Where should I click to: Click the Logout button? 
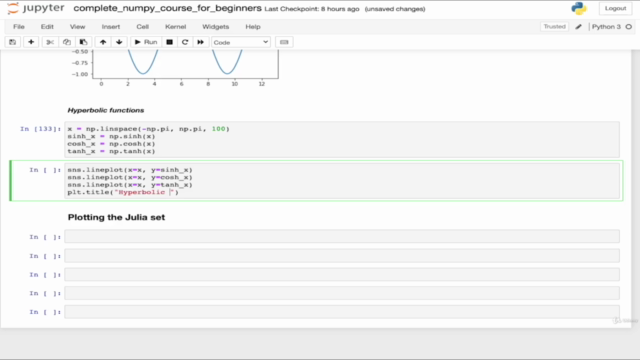(615, 8)
